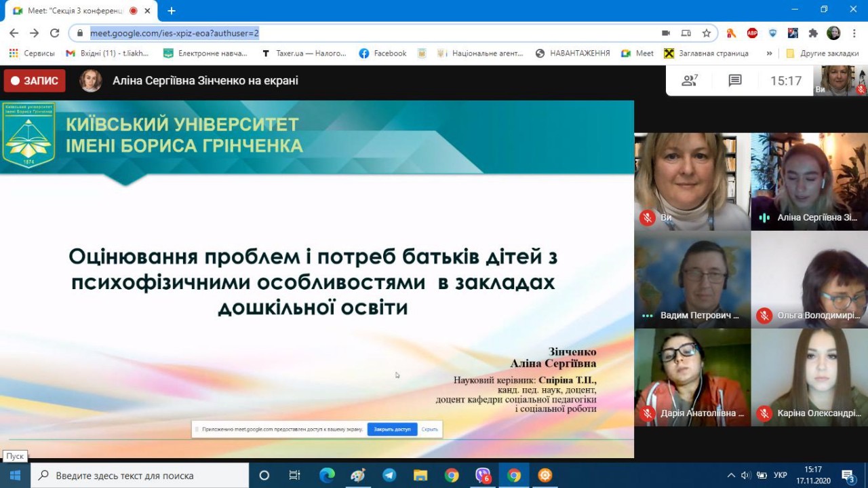868x488 pixels.
Task: Open Viber from the taskbar
Action: click(x=483, y=475)
